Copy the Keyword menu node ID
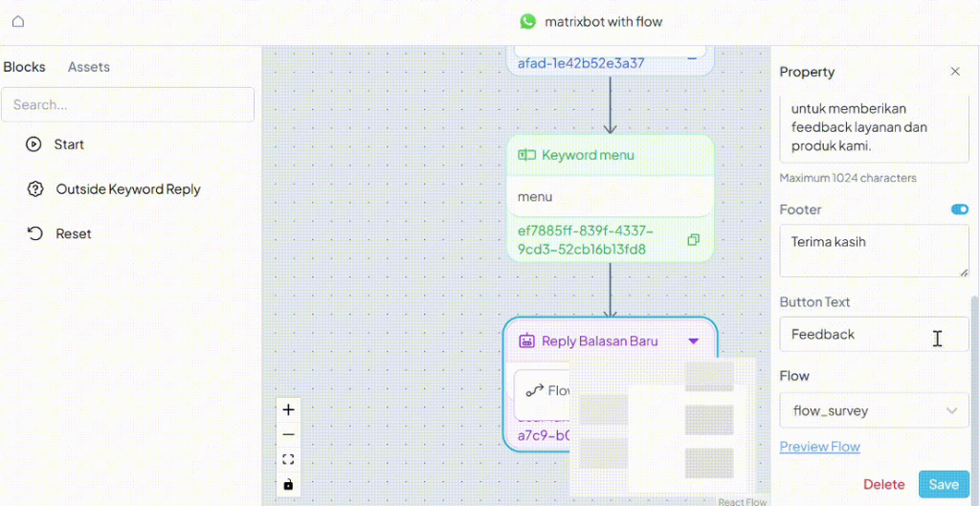The width and height of the screenshot is (980, 506). point(694,240)
